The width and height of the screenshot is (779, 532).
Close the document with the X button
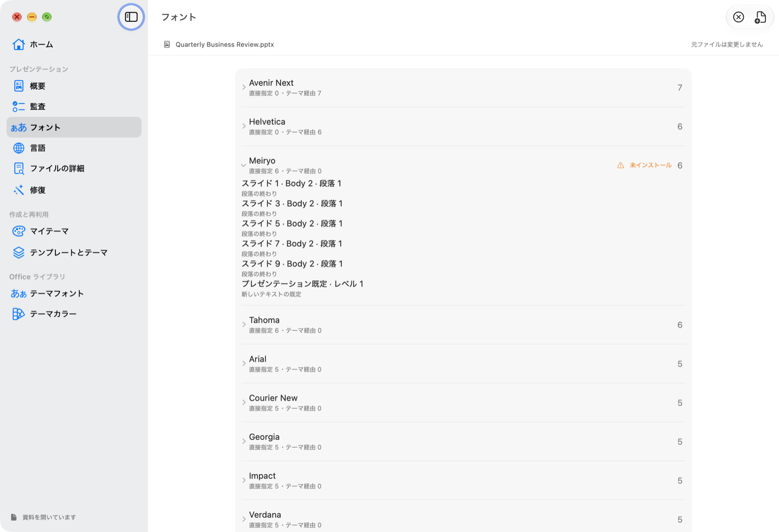(739, 18)
